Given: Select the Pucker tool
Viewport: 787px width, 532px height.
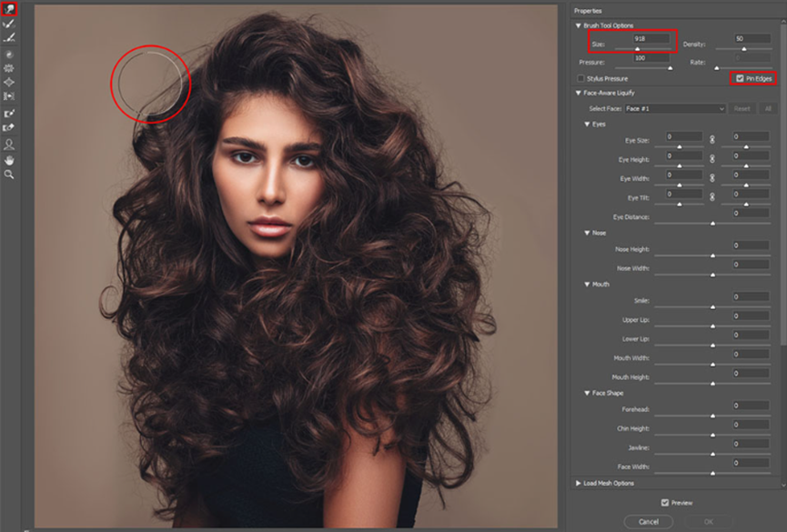Looking at the screenshot, I should 9,68.
